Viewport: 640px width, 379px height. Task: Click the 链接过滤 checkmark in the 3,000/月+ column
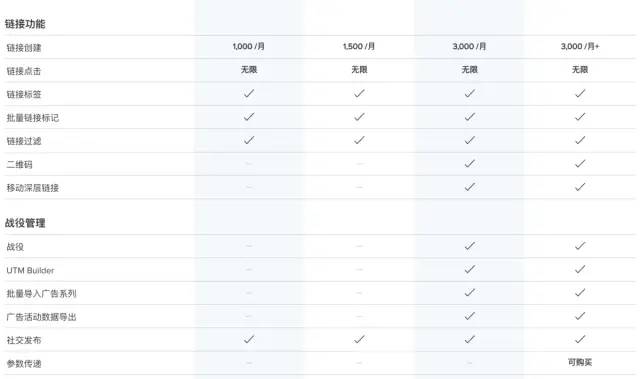580,140
